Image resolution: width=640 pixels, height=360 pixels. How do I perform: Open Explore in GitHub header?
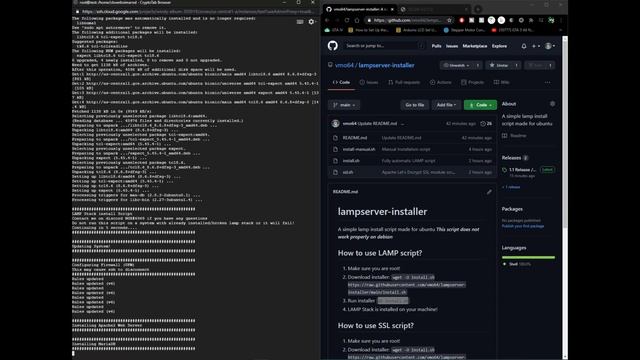click(x=499, y=46)
